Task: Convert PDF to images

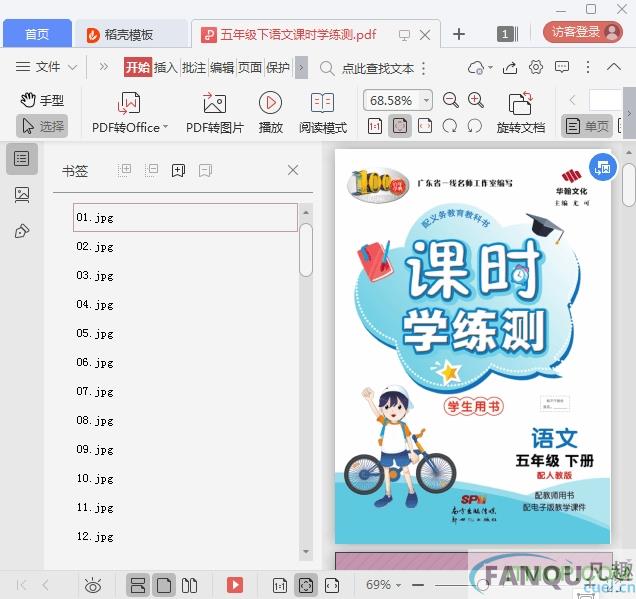Action: 215,112
